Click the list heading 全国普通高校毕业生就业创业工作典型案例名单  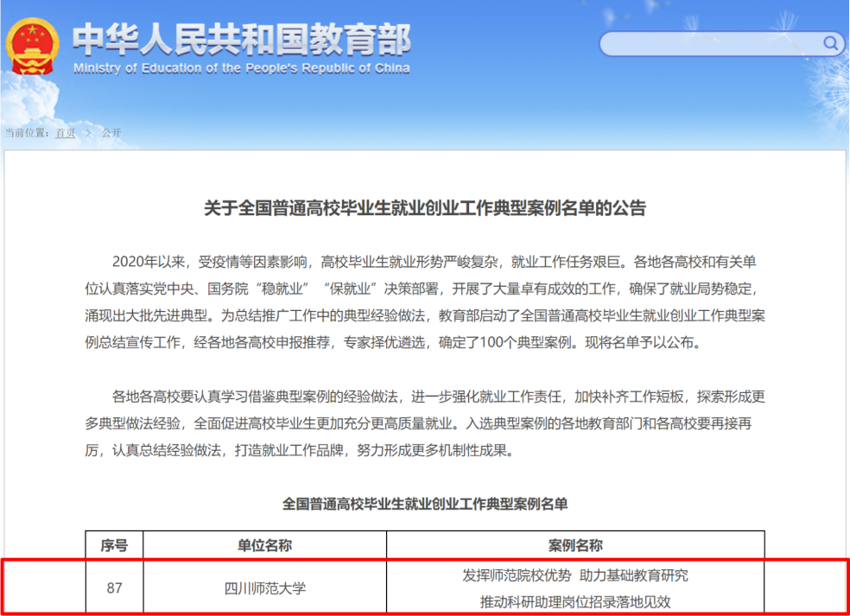(x=425, y=505)
